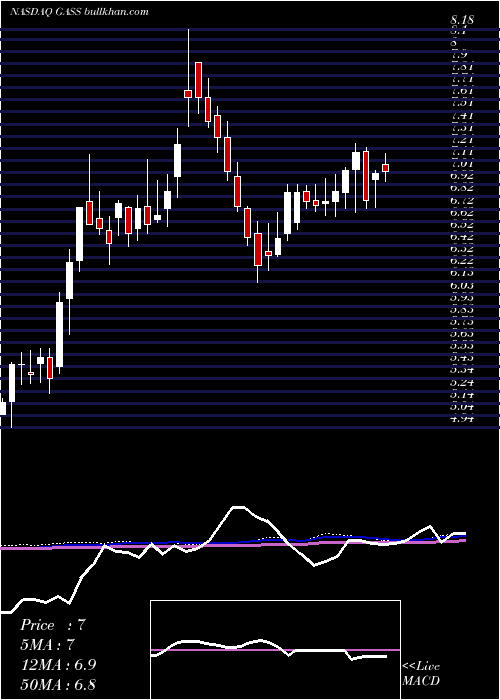Select the 4.94 bottom price axis label

point(462,419)
